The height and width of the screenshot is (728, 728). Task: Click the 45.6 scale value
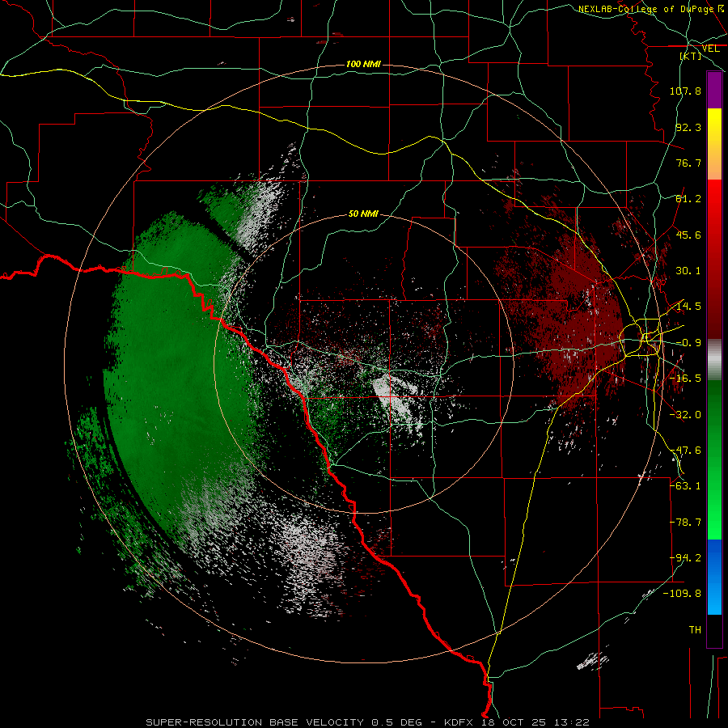pyautogui.click(x=688, y=235)
